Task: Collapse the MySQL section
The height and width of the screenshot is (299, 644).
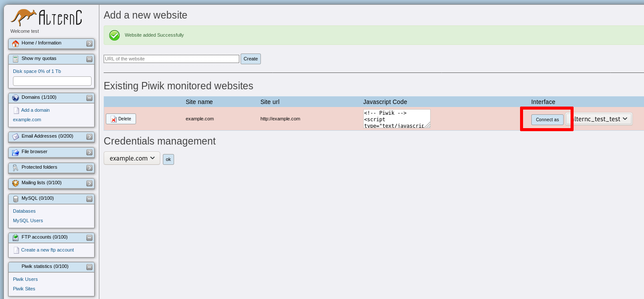Action: click(89, 199)
